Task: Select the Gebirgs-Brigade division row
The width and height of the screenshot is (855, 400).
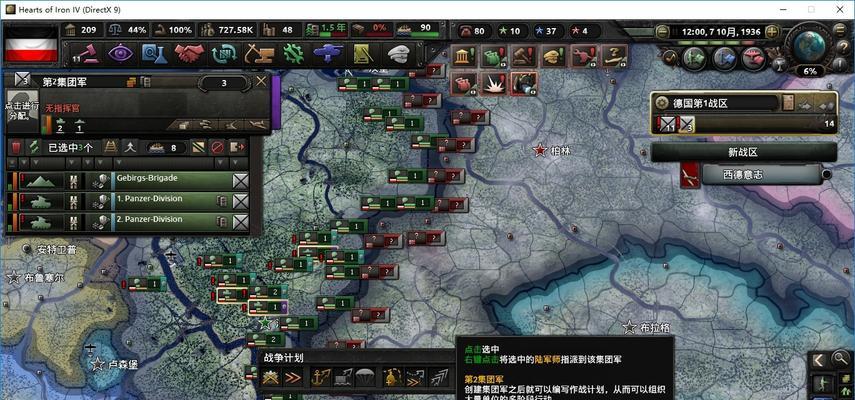Action: pyautogui.click(x=128, y=181)
